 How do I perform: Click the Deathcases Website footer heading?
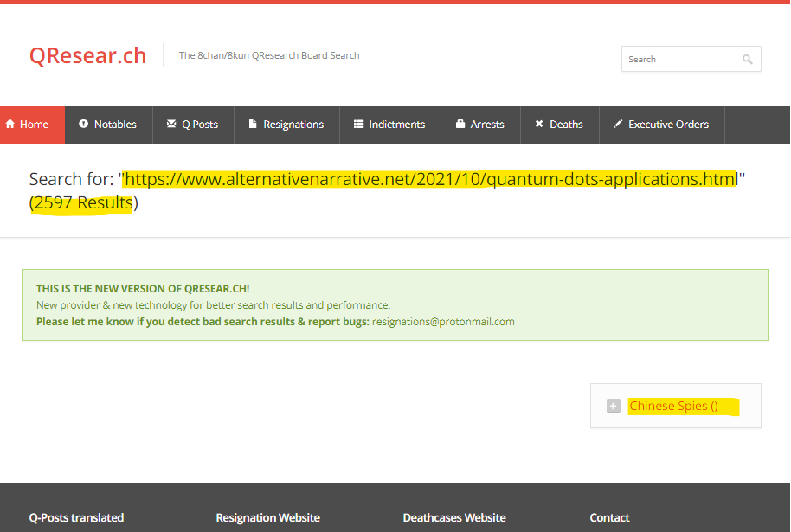pos(454,518)
